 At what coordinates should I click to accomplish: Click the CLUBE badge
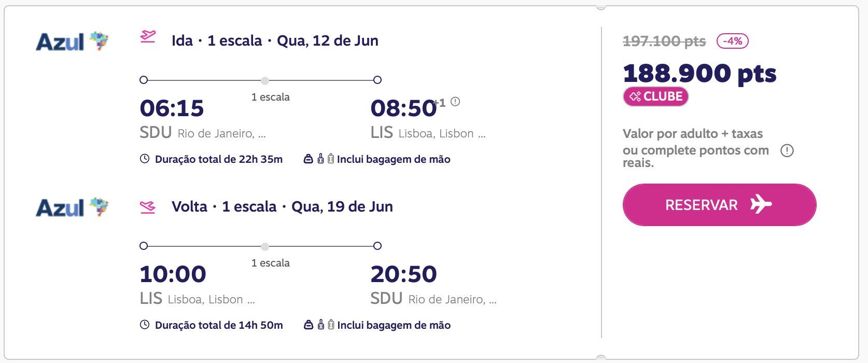pyautogui.click(x=656, y=96)
